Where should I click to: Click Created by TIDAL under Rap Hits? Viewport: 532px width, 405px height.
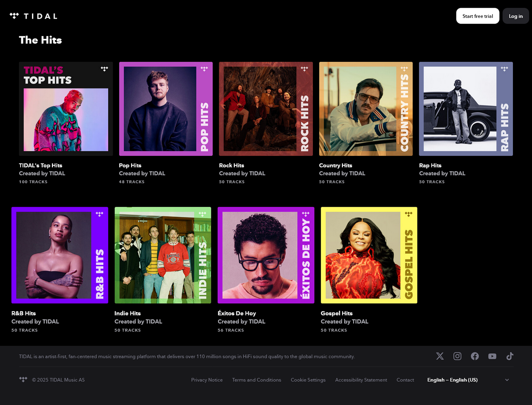pos(442,173)
